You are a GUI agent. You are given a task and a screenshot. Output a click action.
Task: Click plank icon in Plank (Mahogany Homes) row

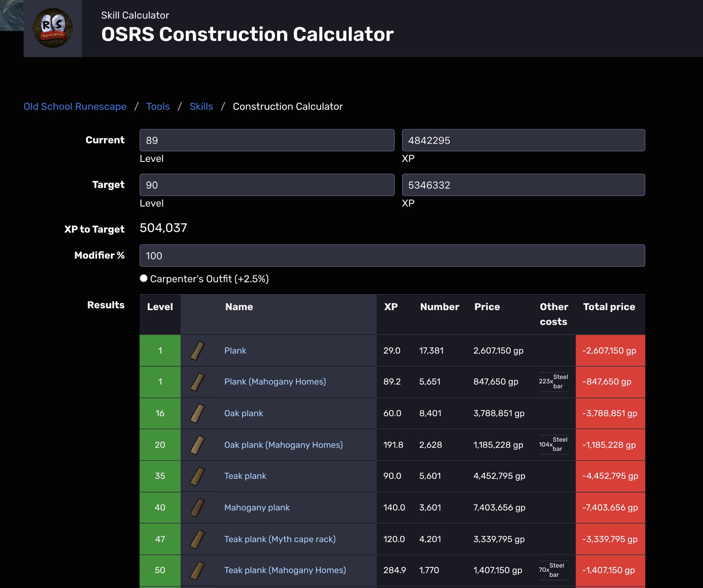pos(198,382)
